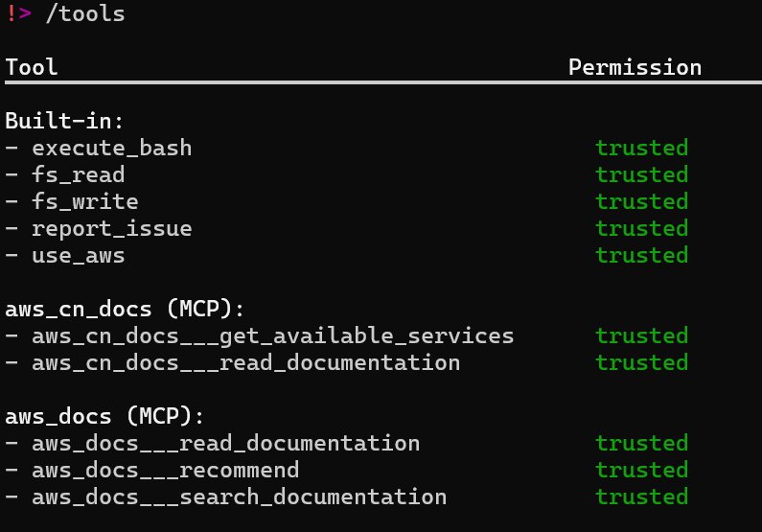Click the aws_cn_docs (MCP) section heading
Image resolution: width=762 pixels, height=532 pixels.
(125, 309)
